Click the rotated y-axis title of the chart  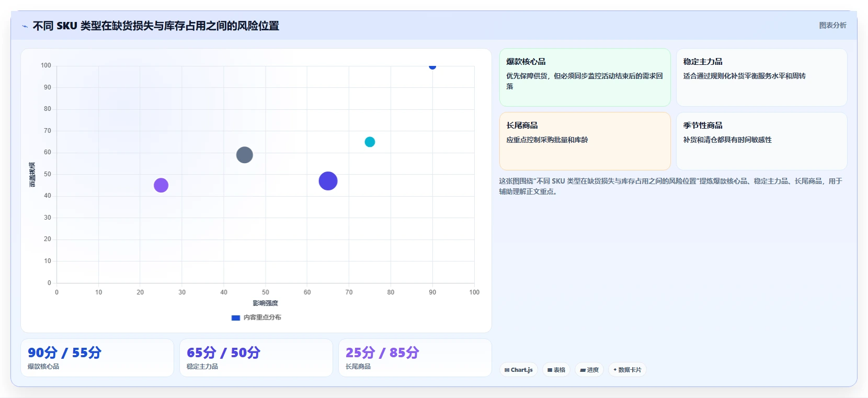coord(32,175)
